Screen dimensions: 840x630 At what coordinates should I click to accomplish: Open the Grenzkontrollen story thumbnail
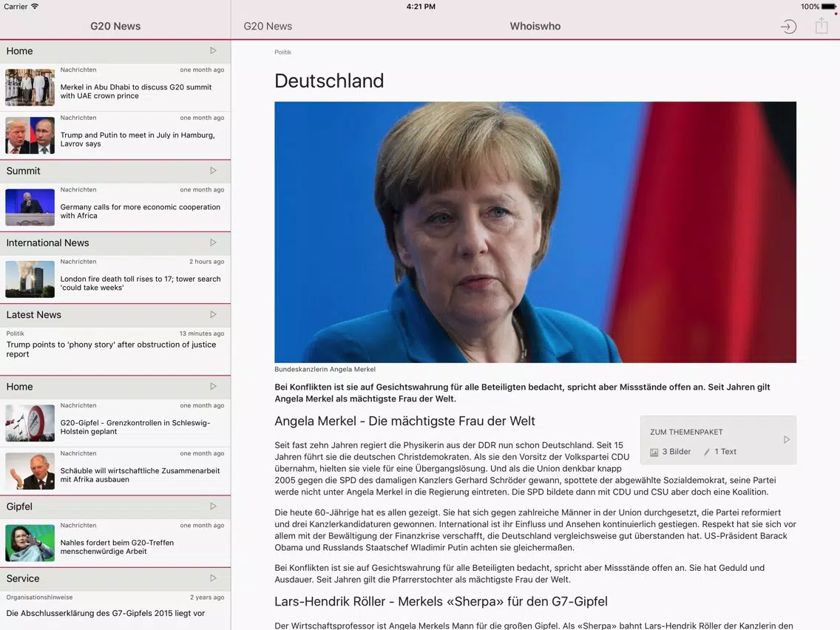tap(30, 423)
